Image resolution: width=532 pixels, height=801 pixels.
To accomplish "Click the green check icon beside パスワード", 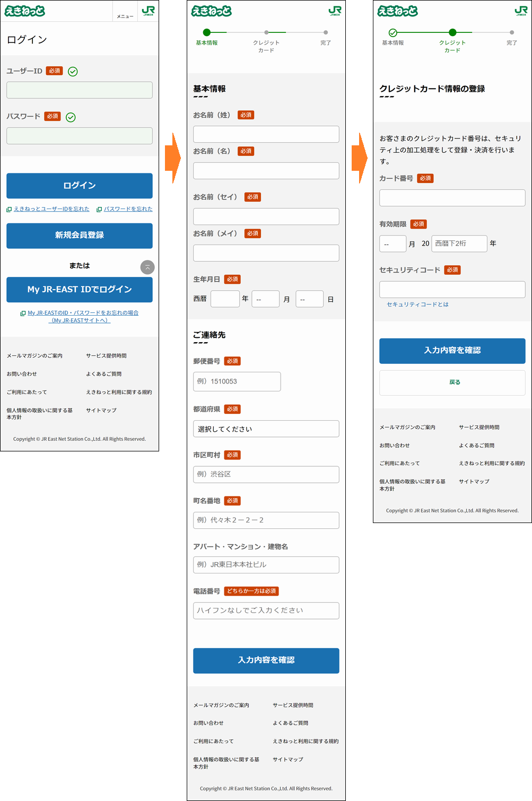I will [x=71, y=117].
